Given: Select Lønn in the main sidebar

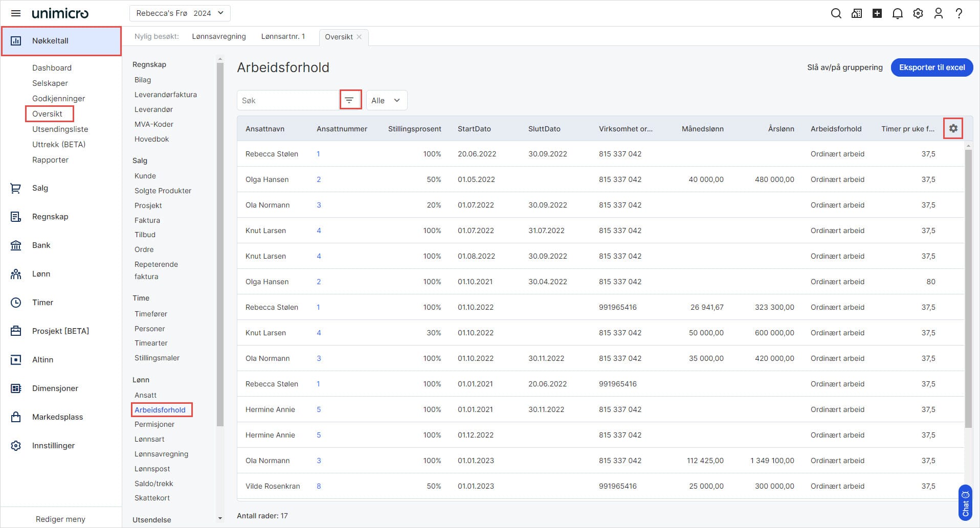Looking at the screenshot, I should (x=41, y=274).
